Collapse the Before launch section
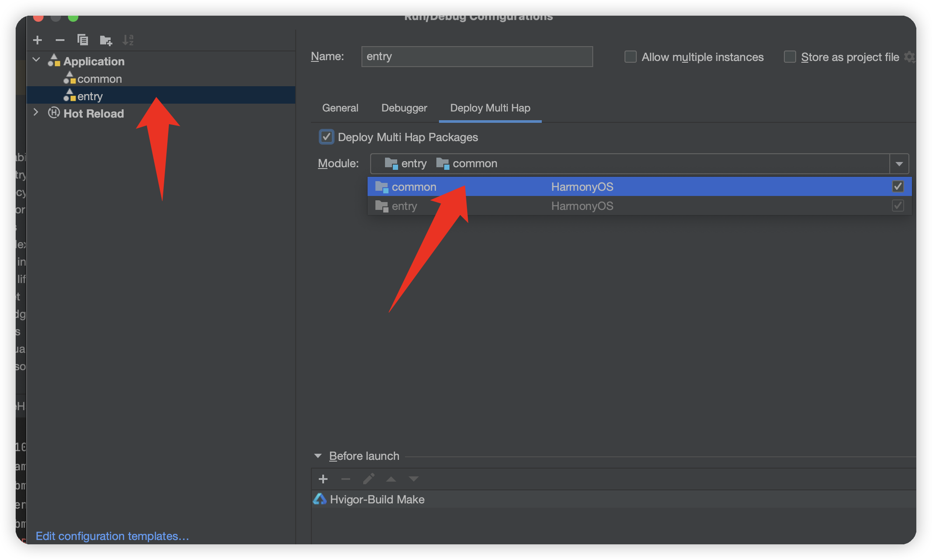Screen dimensions: 932x560 [x=318, y=456]
